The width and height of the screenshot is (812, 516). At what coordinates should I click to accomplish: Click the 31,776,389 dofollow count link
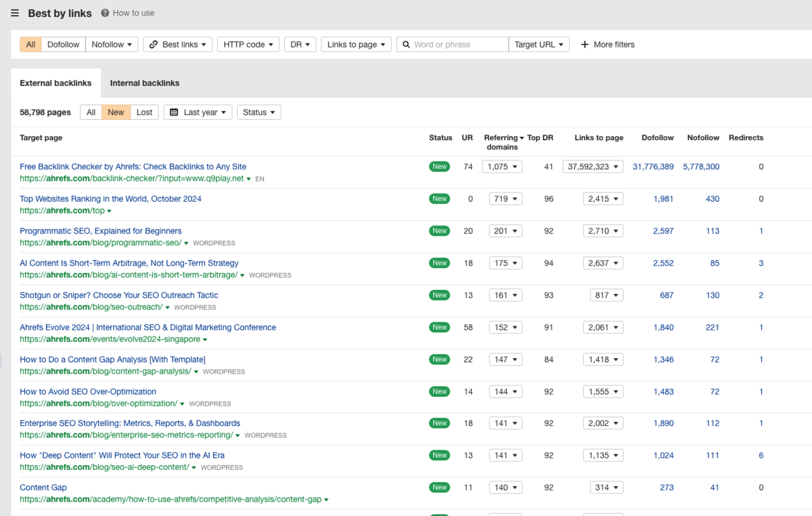tap(653, 167)
